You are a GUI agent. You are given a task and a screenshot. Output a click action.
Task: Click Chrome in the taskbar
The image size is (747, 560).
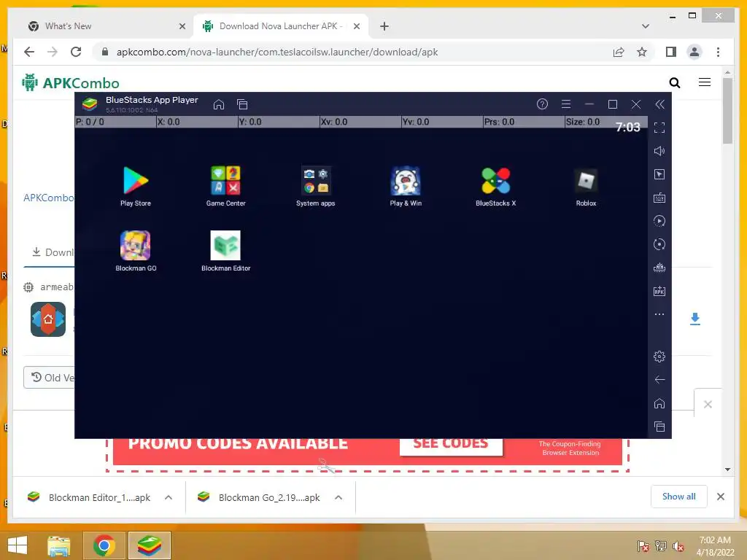click(104, 545)
